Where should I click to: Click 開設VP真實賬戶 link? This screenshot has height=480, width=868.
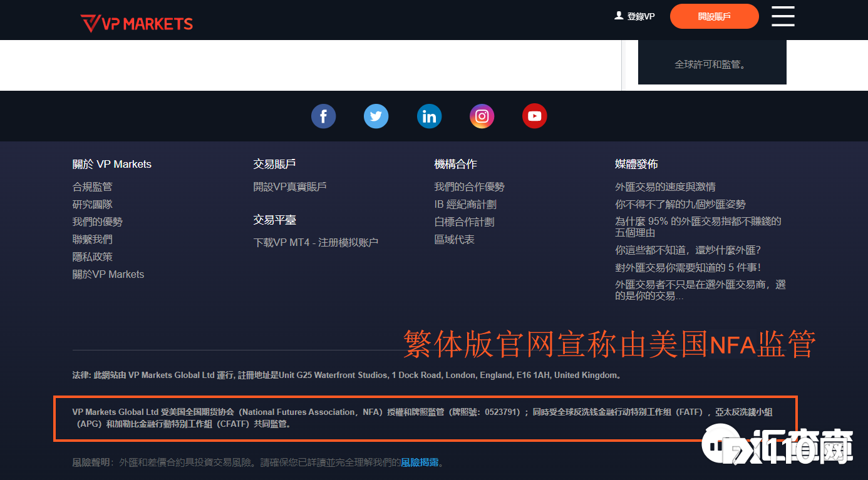pos(290,186)
